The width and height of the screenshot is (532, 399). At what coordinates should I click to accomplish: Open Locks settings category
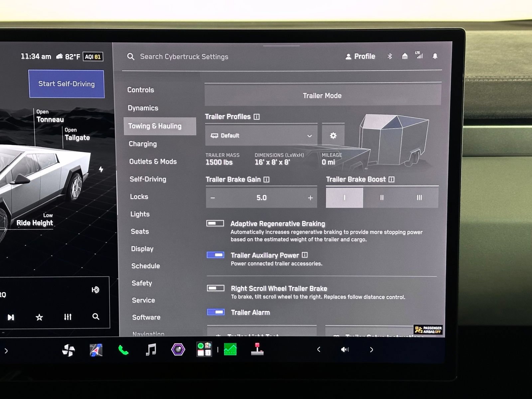tap(139, 197)
